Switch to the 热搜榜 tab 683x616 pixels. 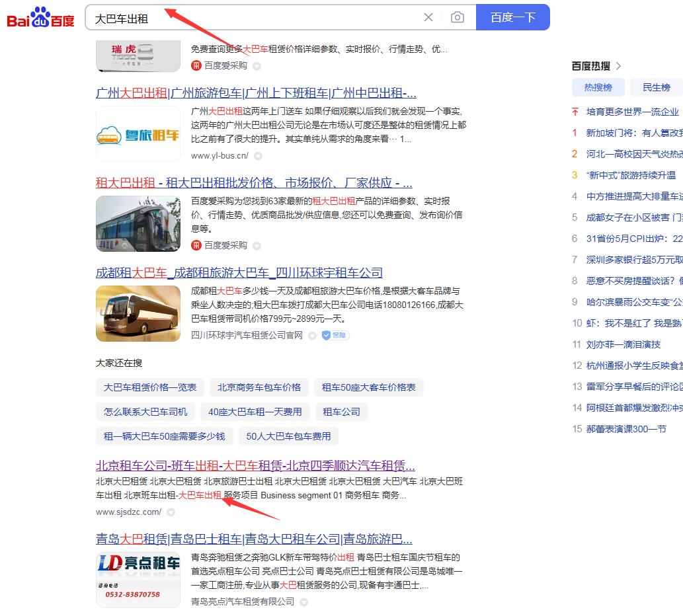598,87
